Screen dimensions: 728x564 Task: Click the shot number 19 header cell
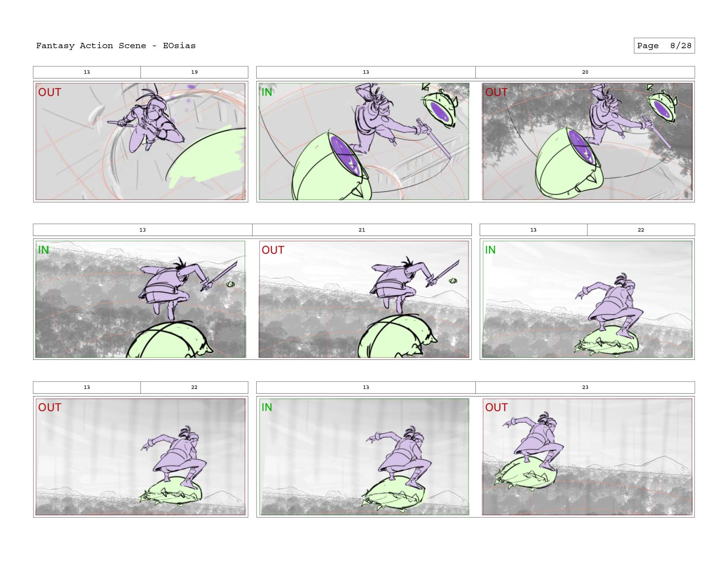(194, 72)
